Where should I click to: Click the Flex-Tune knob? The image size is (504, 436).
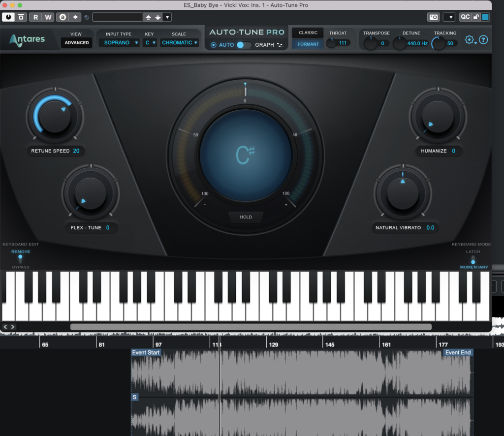(91, 193)
